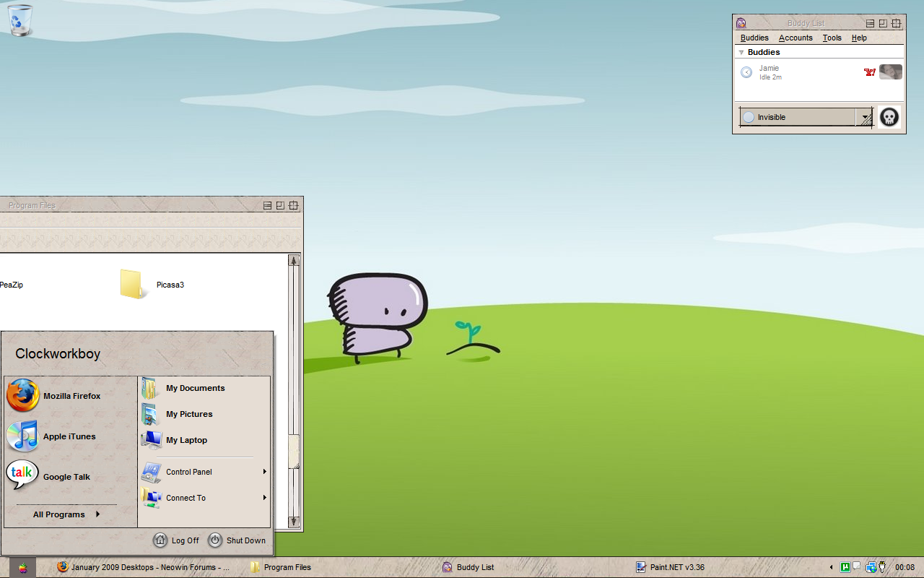Click the Pidgin icon on Buddy List taskbar button
Viewport: 924px width, 578px height.
point(448,567)
